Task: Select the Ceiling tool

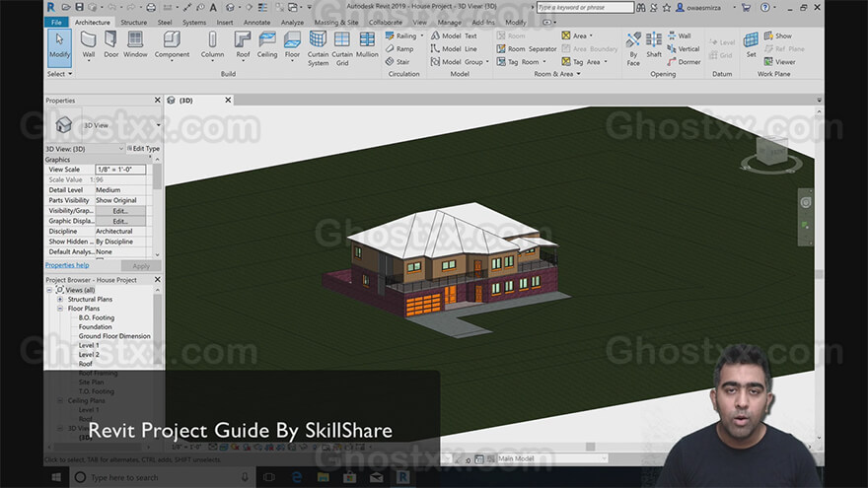Action: pyautogui.click(x=267, y=45)
